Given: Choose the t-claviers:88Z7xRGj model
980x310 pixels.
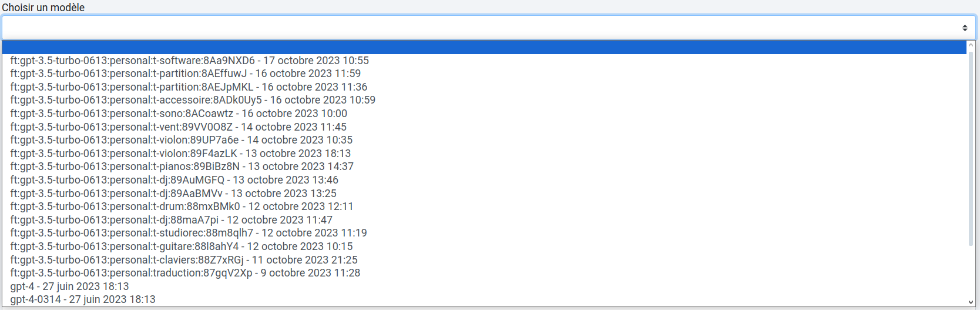Looking at the screenshot, I should 183,260.
